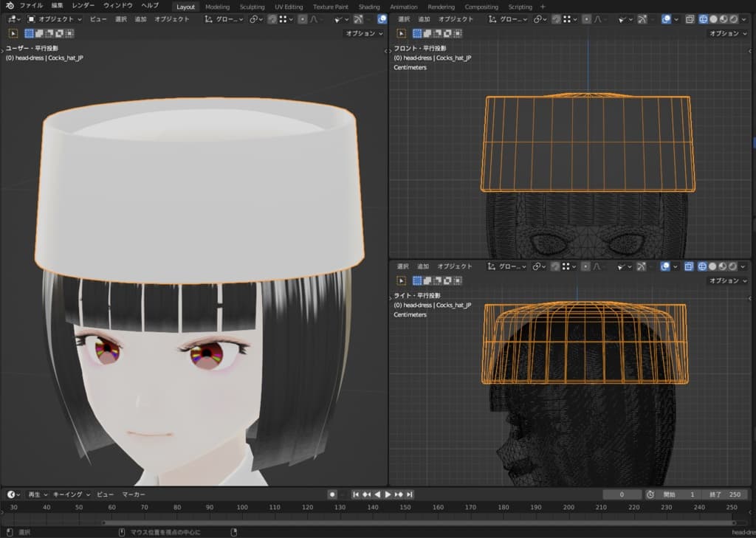Click the Blender logo icon

(x=10, y=6)
